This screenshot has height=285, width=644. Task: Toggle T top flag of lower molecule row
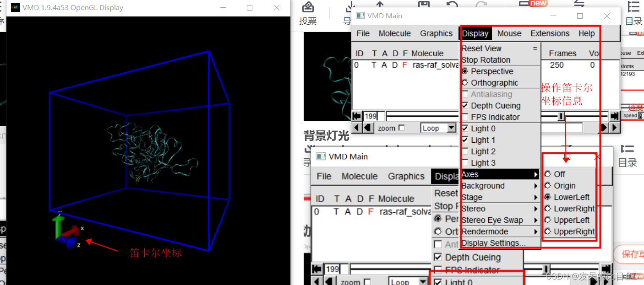click(x=337, y=212)
